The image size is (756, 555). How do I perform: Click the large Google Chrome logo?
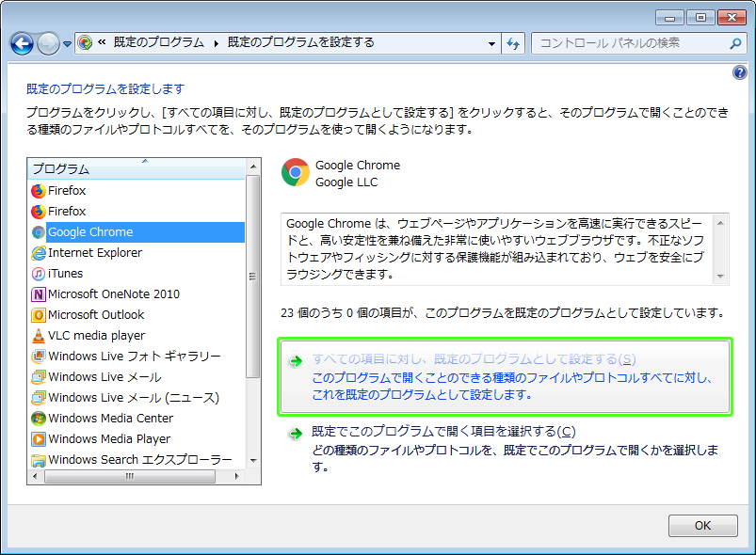click(295, 172)
